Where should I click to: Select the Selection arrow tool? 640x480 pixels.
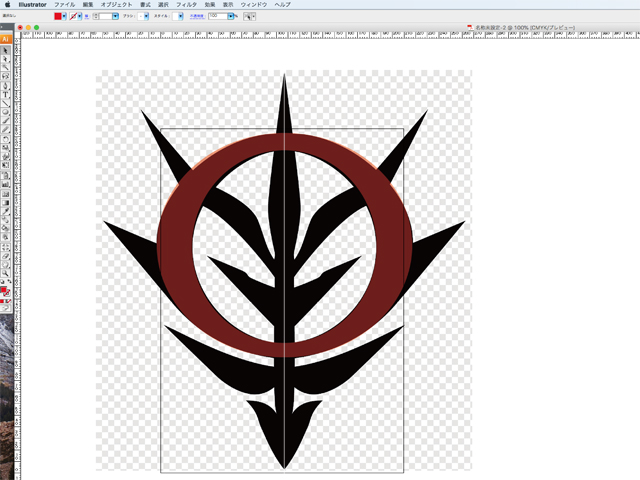[6, 51]
